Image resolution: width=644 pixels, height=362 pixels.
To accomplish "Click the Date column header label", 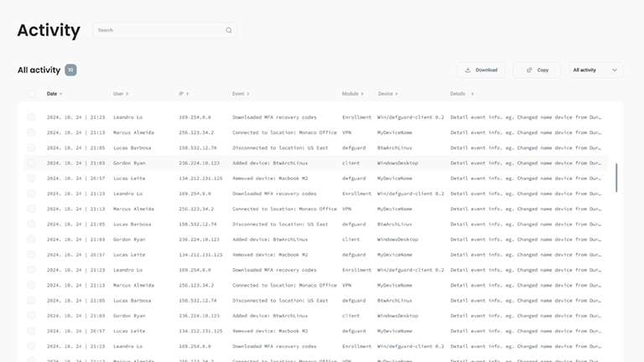I will click(52, 94).
